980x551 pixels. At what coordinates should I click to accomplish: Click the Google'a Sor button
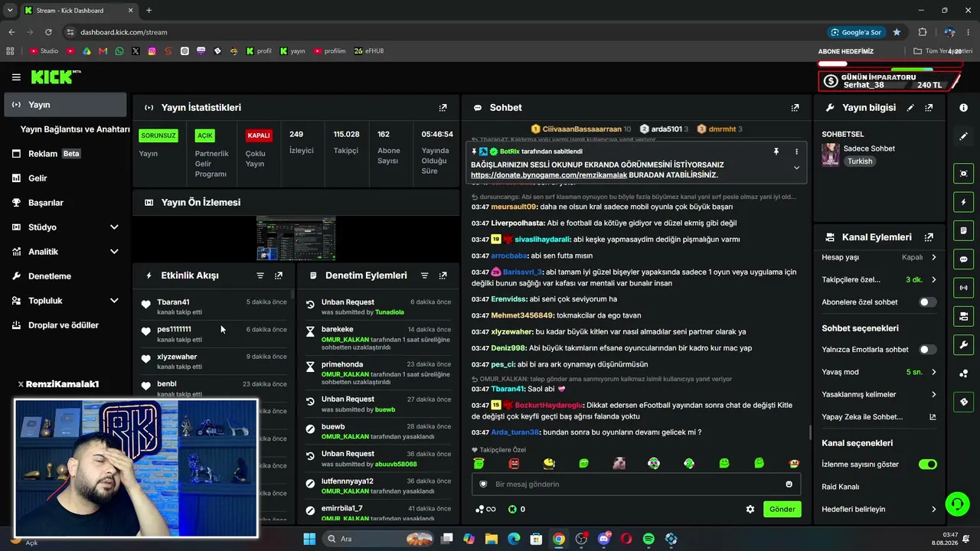(x=856, y=32)
